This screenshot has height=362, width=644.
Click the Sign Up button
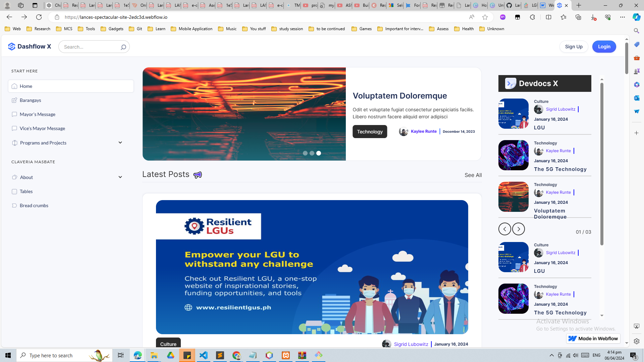573,47
